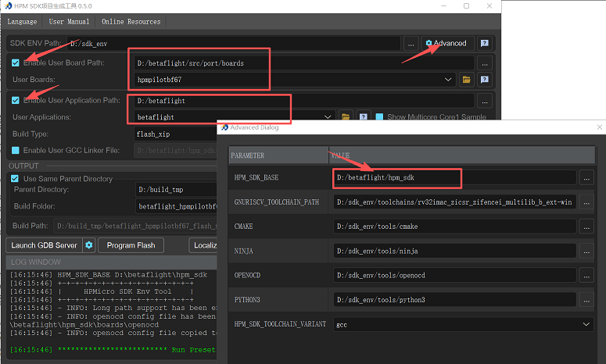Click the help icon beside Advanced
606x364 pixels.
[x=485, y=44]
